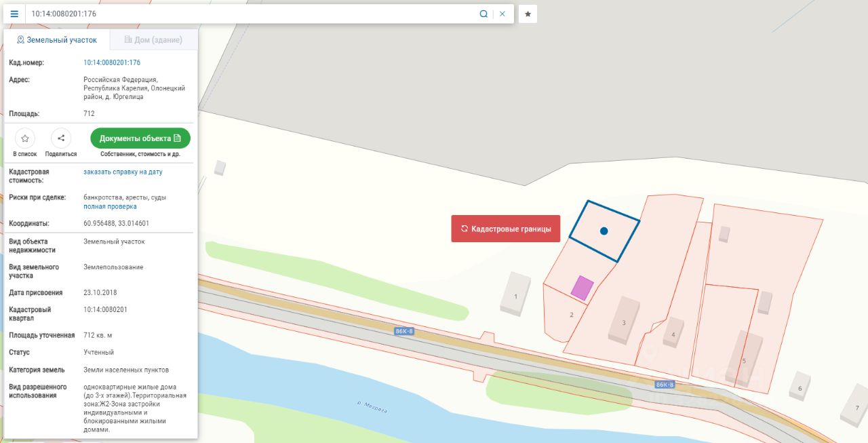
Task: Click the search magnifier icon
Action: click(x=484, y=14)
